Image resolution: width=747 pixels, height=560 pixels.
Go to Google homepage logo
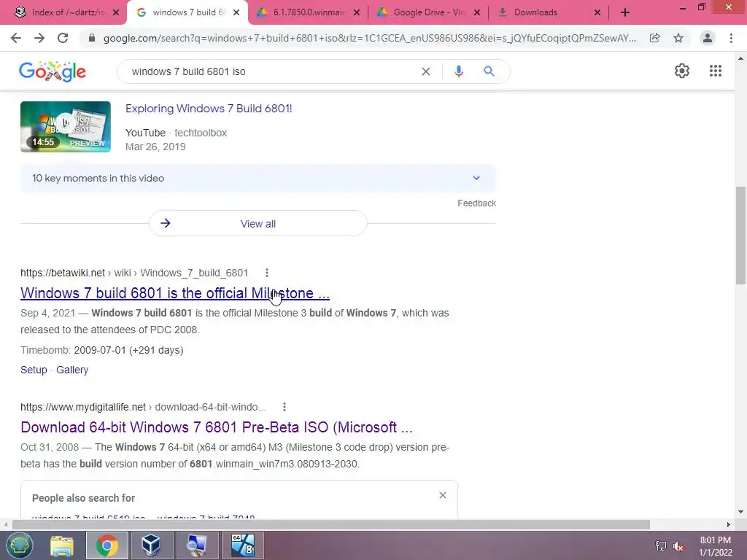(53, 71)
